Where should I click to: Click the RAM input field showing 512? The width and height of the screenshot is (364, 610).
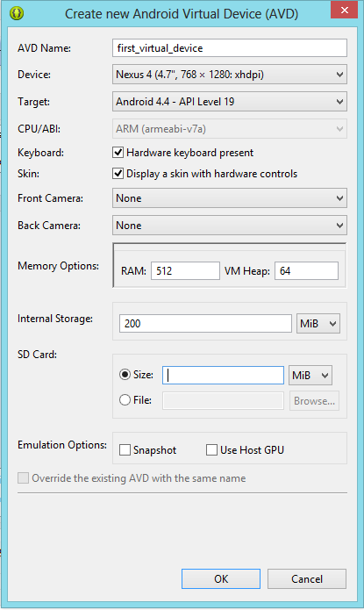click(x=185, y=270)
